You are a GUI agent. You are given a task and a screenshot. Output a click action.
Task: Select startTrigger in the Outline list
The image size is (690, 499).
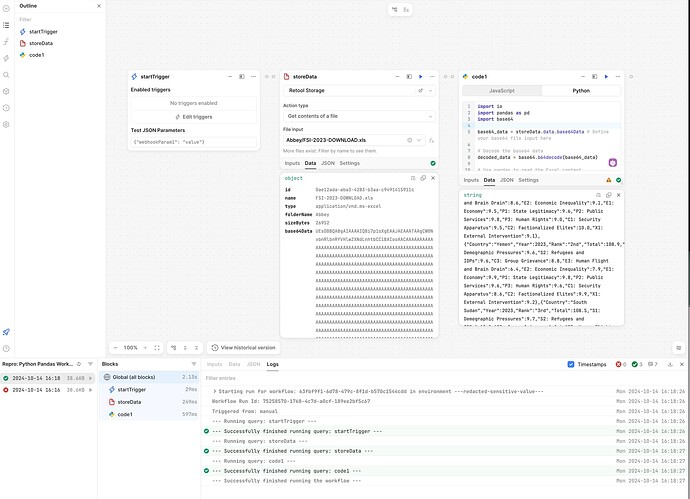click(43, 32)
